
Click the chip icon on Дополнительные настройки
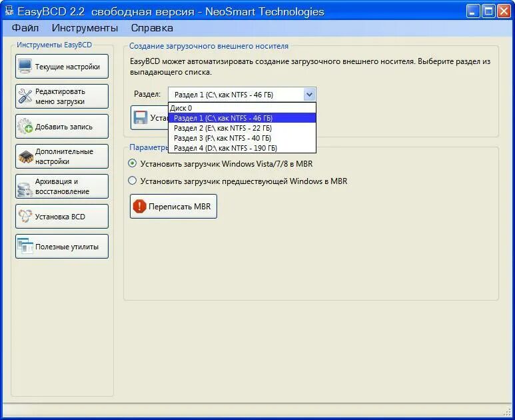click(25, 157)
